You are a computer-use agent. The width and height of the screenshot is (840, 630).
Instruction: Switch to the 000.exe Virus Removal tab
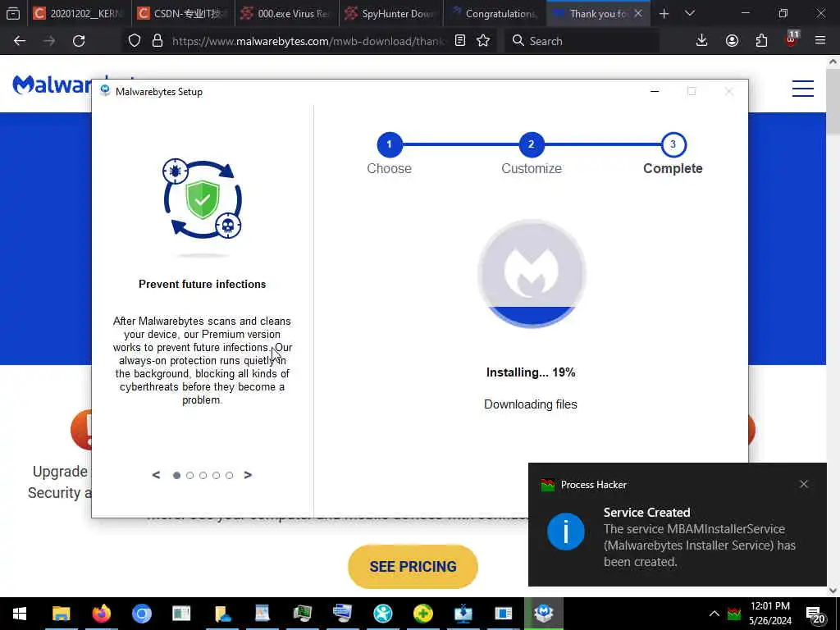(x=286, y=13)
